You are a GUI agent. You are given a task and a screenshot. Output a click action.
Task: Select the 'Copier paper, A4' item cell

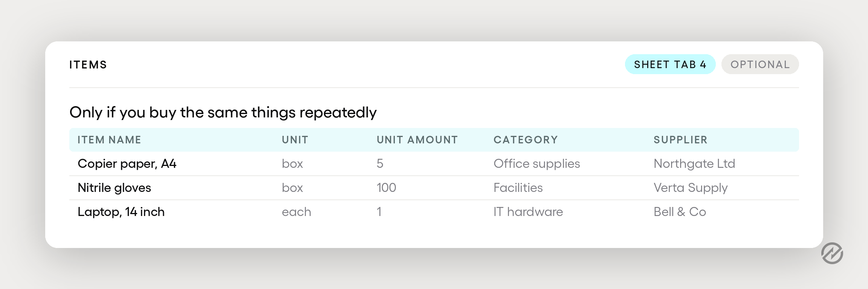(x=127, y=164)
